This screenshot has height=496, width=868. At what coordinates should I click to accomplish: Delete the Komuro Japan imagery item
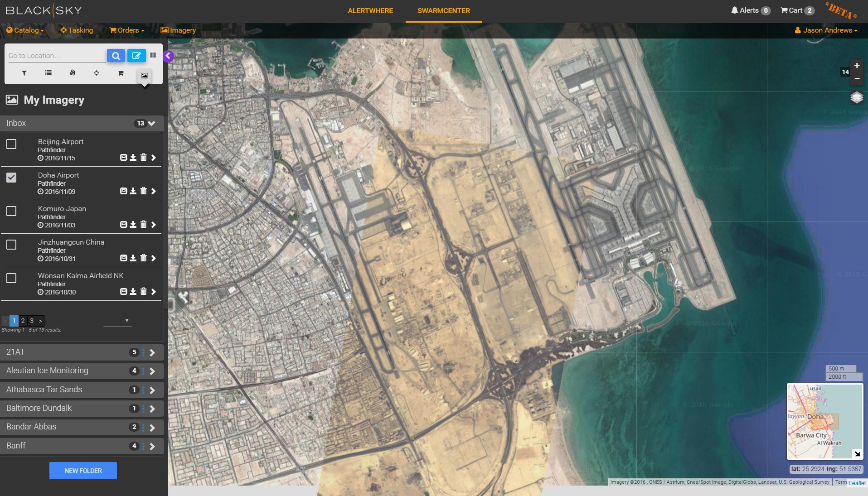tap(143, 225)
